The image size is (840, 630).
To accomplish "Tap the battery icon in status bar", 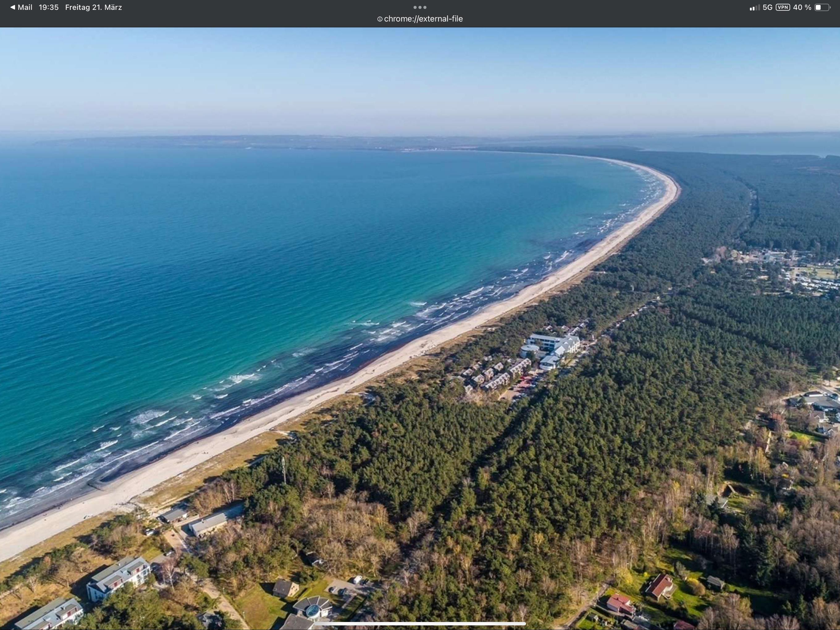I will 822,8.
